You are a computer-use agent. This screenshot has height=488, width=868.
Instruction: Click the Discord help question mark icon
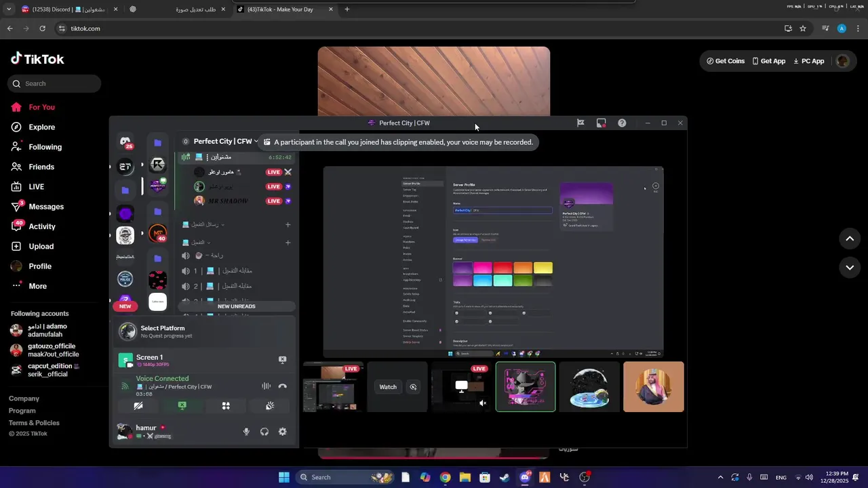coord(622,123)
